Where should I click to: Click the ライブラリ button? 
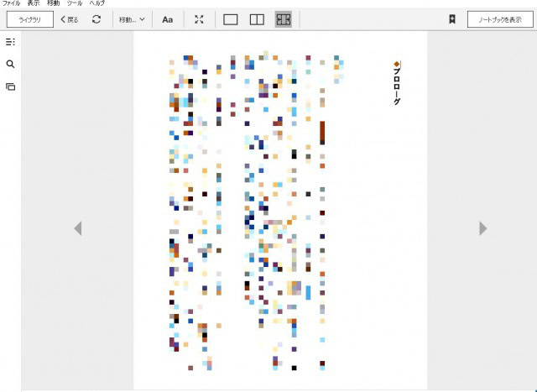[29, 19]
